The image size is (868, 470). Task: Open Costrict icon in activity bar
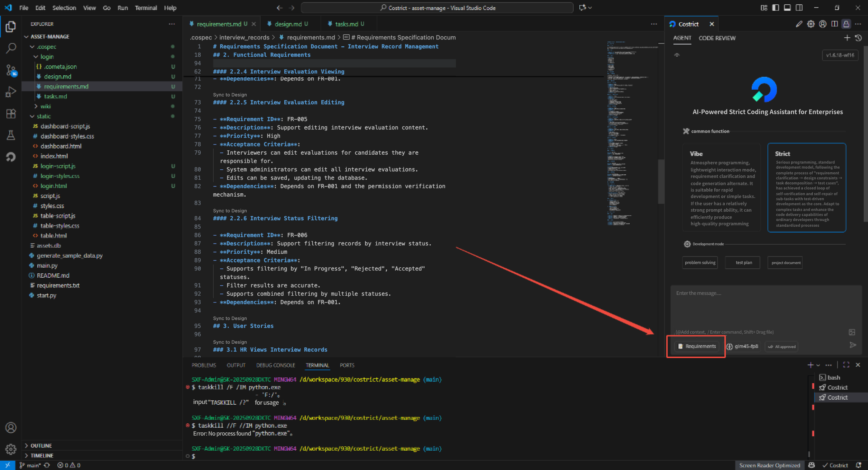coord(11,157)
